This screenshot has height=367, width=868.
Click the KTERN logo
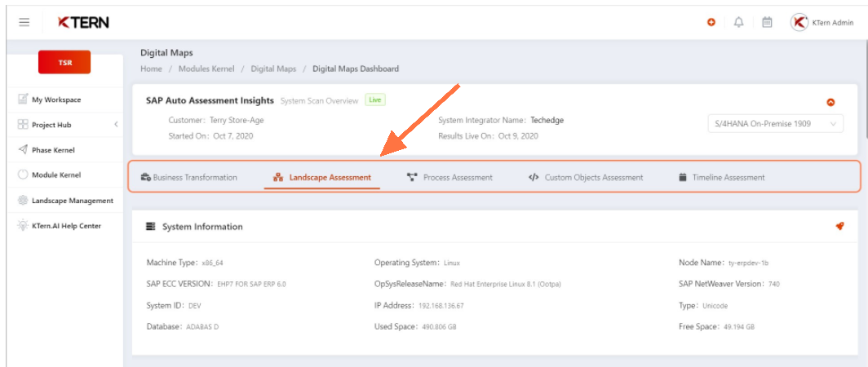[x=83, y=22]
